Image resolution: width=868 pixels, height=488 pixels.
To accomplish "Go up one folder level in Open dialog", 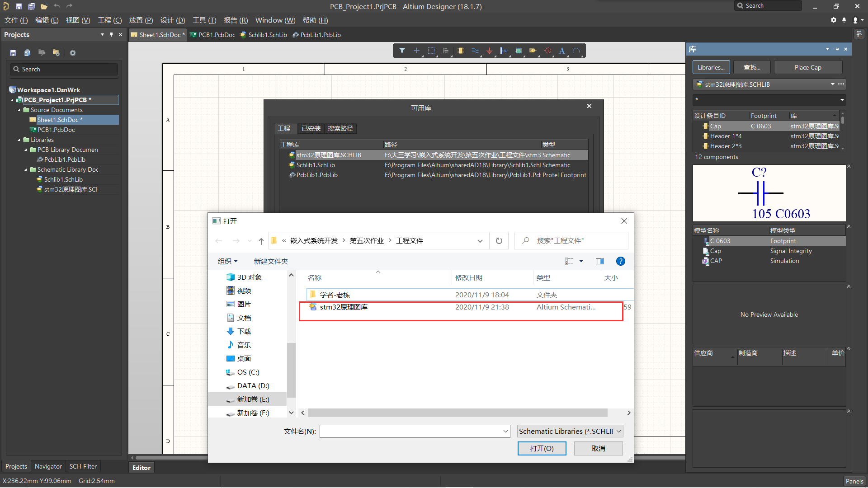I will pyautogui.click(x=261, y=241).
